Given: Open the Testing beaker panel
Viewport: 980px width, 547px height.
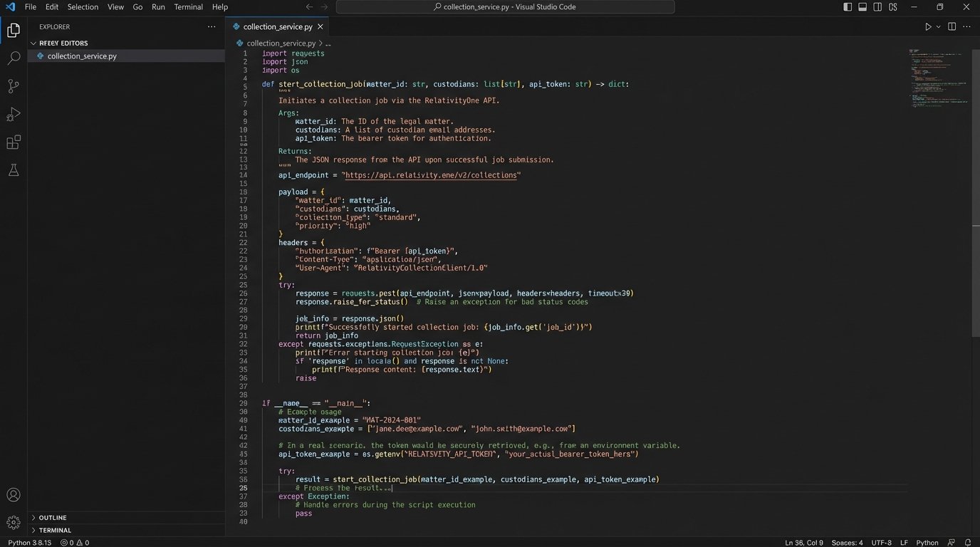Looking at the screenshot, I should click(x=14, y=170).
